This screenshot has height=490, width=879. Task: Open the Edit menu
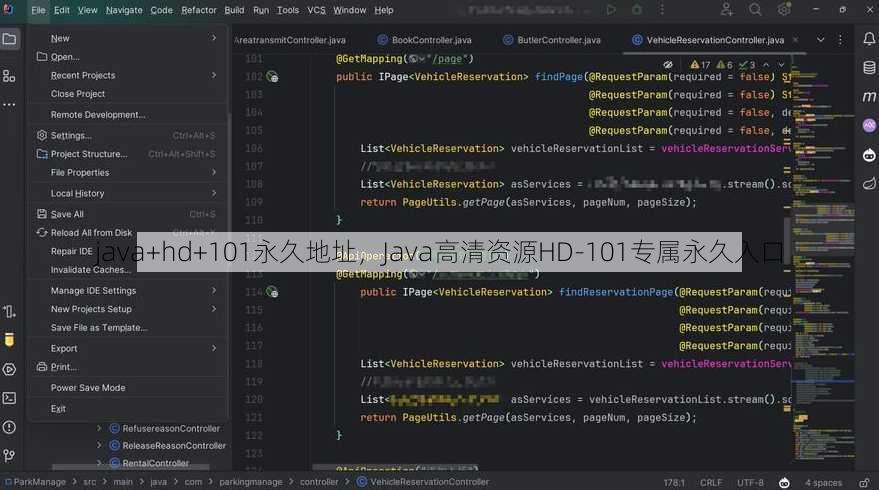(62, 10)
